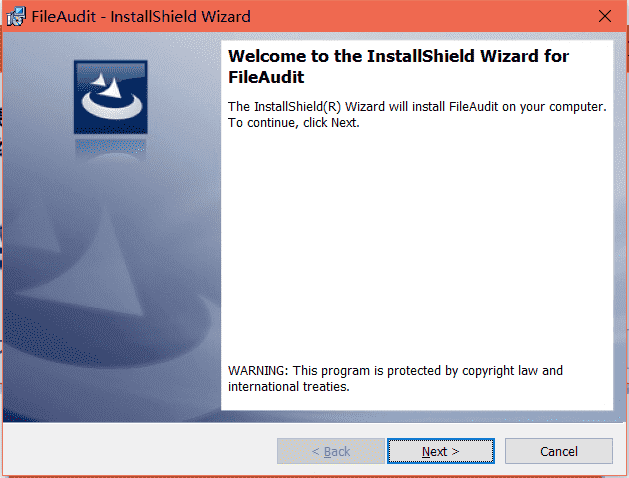Click the "To continue, click Next." line
629x478 pixels.
(x=294, y=122)
